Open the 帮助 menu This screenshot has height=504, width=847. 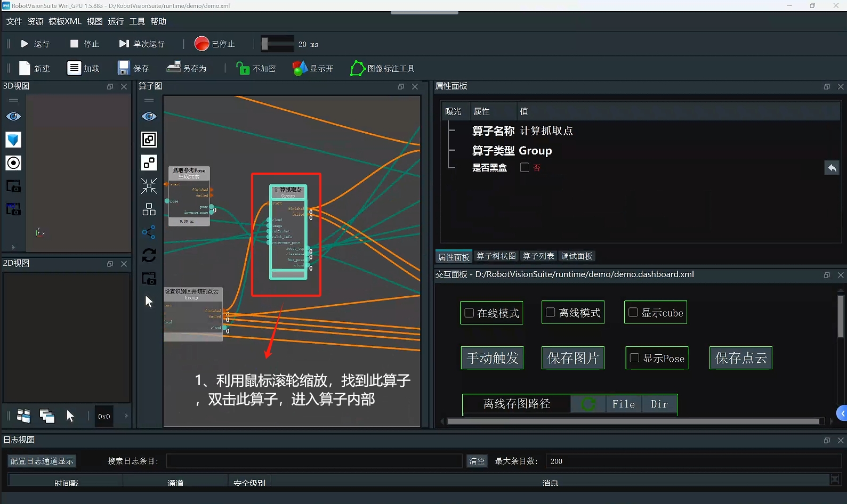tap(158, 21)
